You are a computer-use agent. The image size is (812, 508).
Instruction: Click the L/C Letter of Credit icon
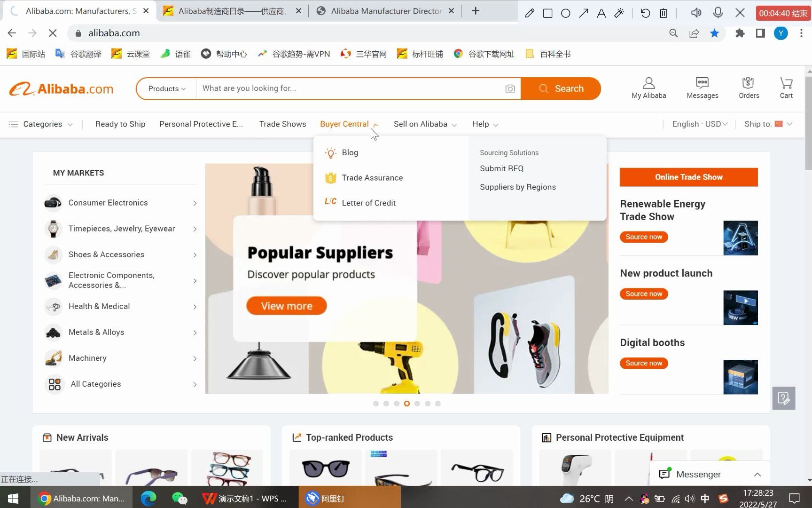(x=330, y=202)
